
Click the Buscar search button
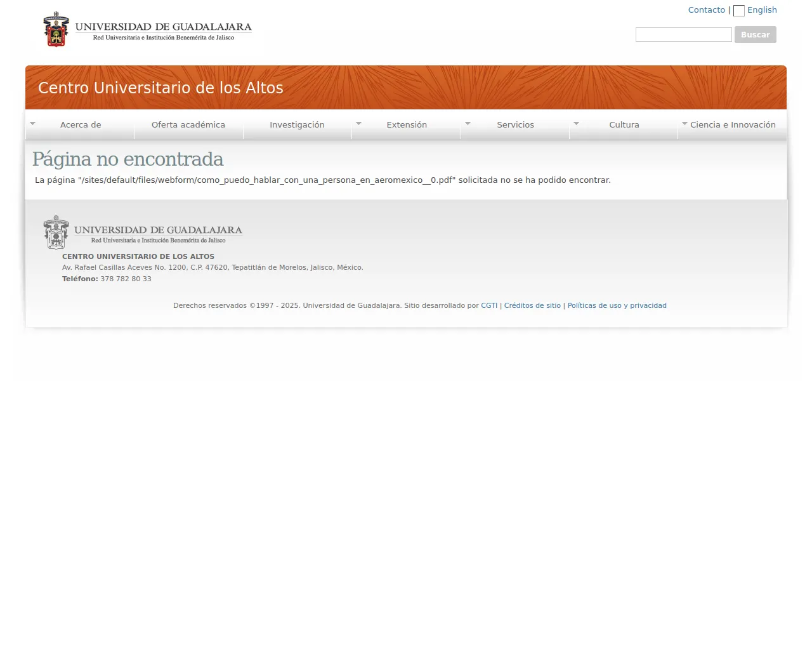point(756,35)
